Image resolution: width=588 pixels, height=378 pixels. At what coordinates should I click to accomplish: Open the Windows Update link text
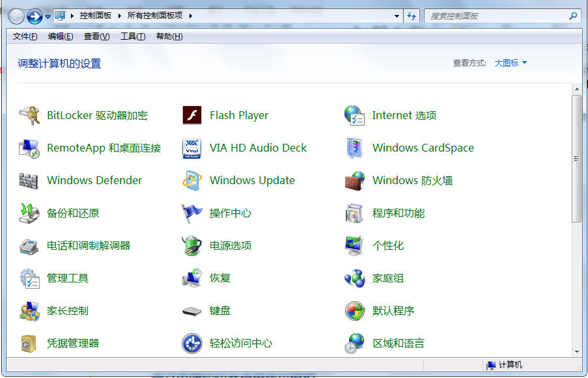click(253, 181)
